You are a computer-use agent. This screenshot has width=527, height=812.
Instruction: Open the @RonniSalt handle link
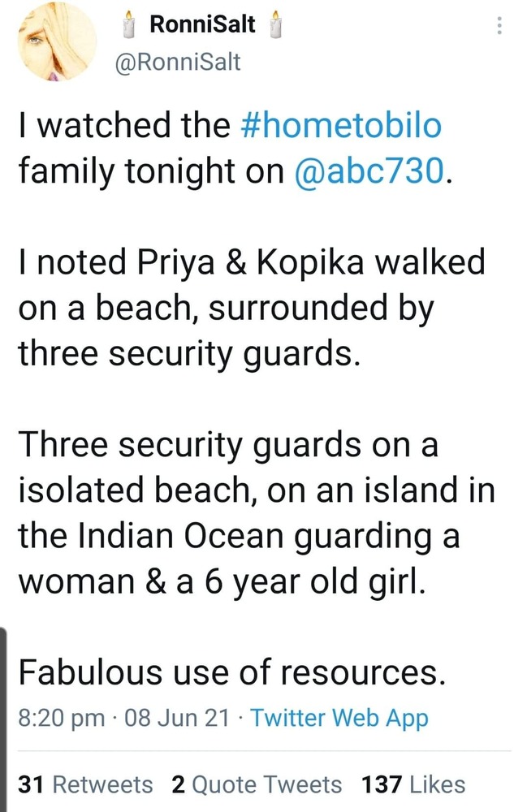(179, 62)
